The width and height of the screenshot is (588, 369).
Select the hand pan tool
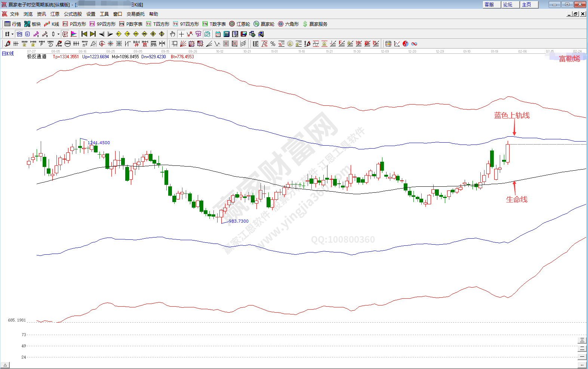172,34
